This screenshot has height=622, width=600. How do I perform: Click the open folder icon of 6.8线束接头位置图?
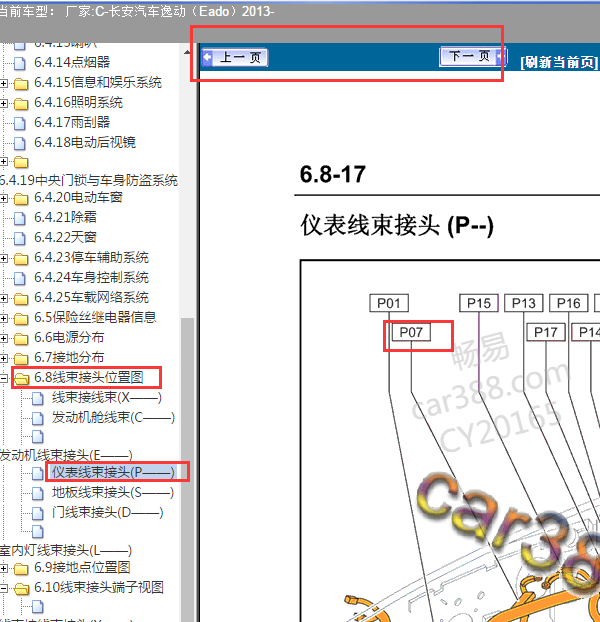(x=21, y=379)
